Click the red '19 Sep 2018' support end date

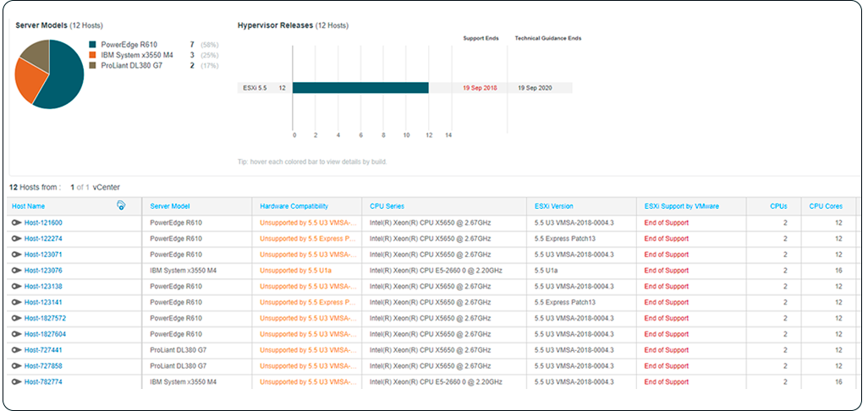(x=480, y=88)
